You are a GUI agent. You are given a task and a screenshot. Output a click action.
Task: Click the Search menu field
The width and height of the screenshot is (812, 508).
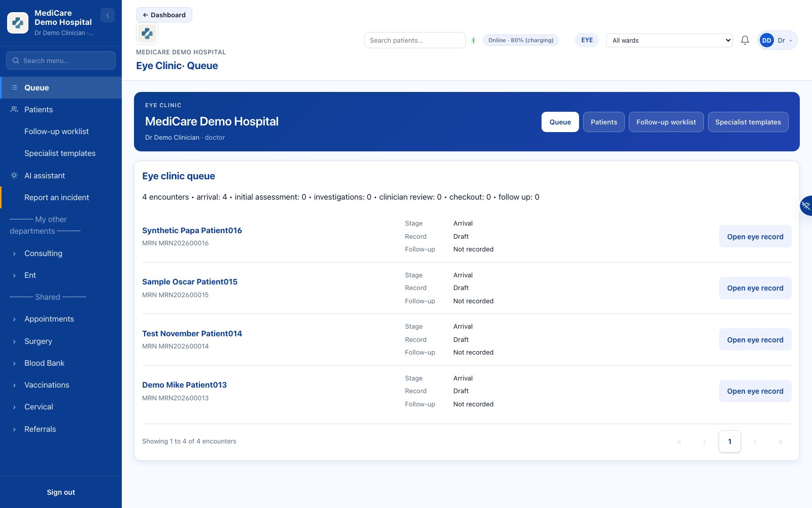(61, 60)
